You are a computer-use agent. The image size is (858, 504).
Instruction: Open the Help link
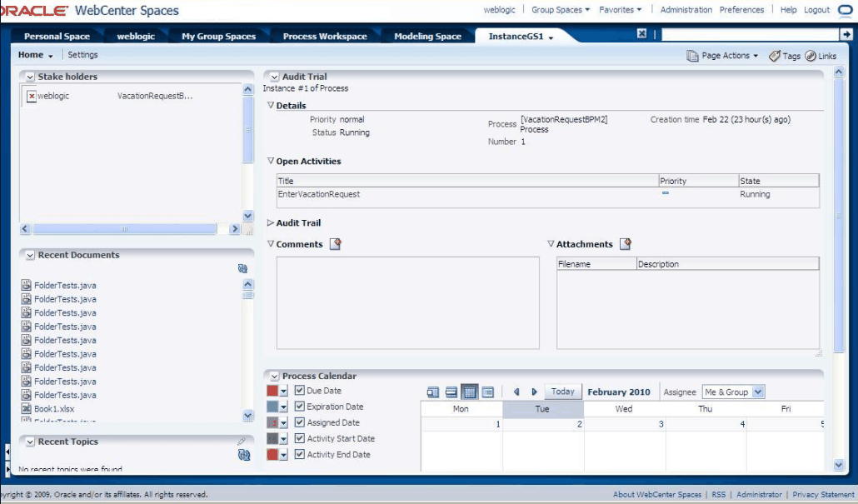(x=789, y=10)
